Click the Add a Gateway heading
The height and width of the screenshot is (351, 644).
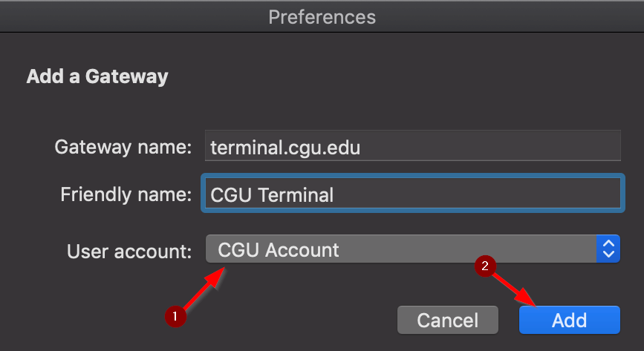97,76
